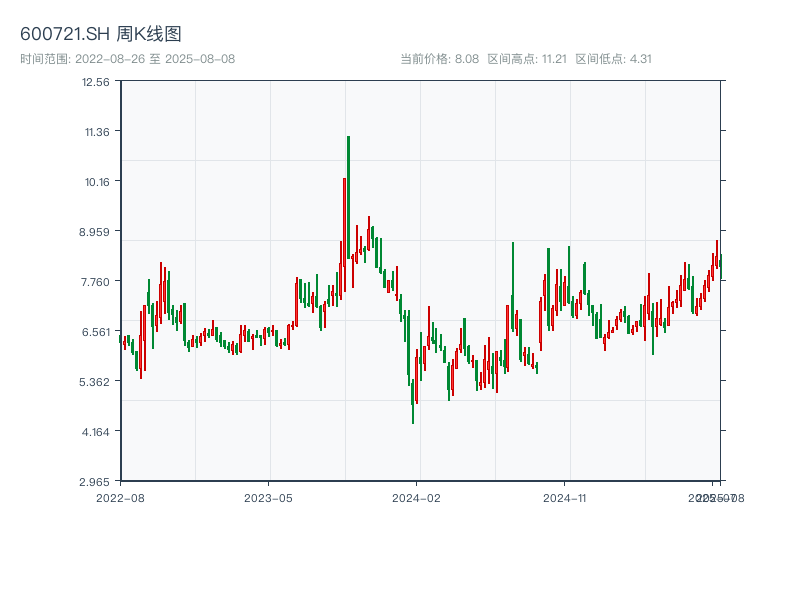
Task: Click the 10.16 y-axis price label
Action: tap(96, 182)
